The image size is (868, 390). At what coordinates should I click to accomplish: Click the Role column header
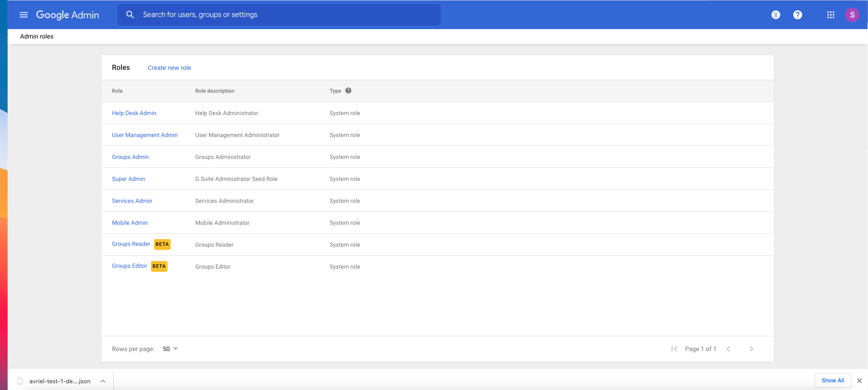coord(117,91)
